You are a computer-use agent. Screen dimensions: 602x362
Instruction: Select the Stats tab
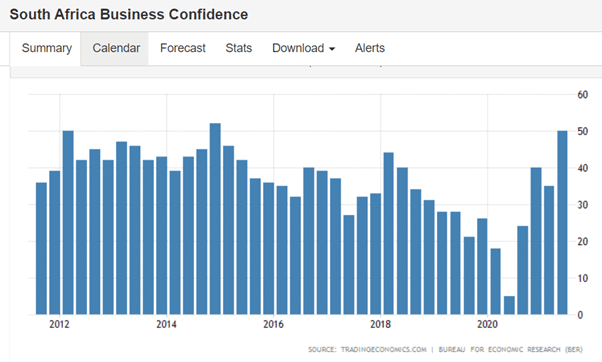click(x=238, y=48)
